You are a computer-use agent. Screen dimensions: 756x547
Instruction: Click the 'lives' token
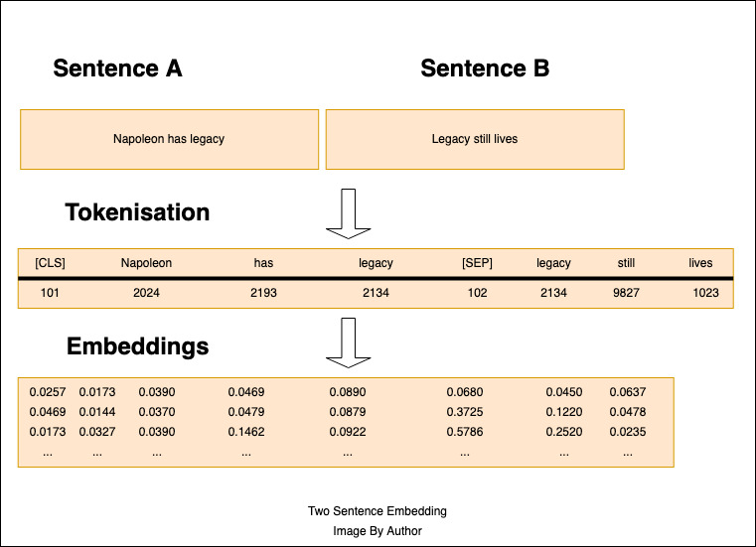700,263
